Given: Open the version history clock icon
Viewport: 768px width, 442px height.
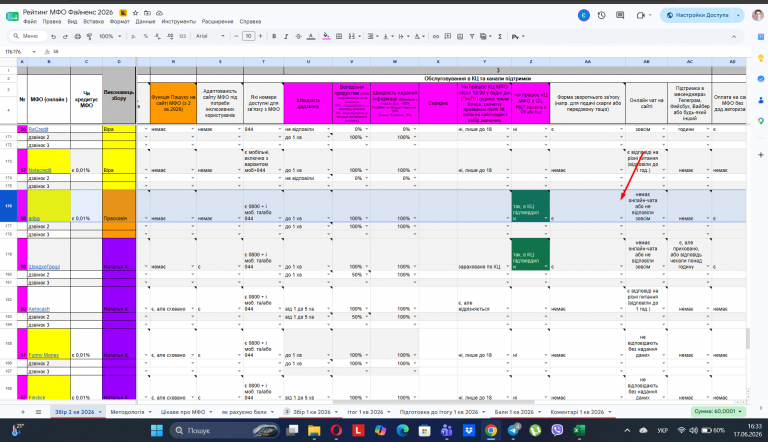Looking at the screenshot, I should click(x=601, y=15).
